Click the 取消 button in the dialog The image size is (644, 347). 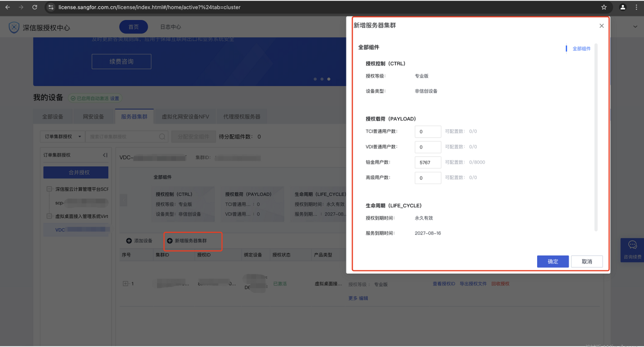[x=587, y=262]
